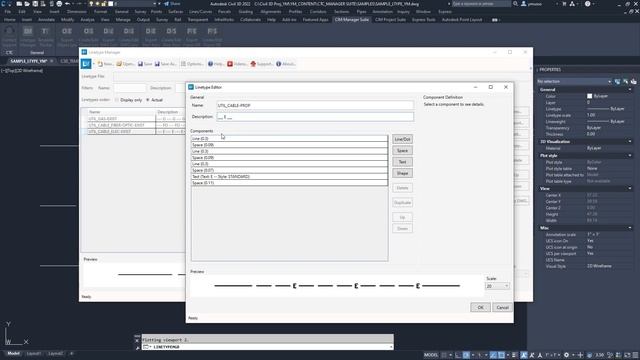The height and width of the screenshot is (360, 640).
Task: Switch to the Model layout tab
Action: [x=13, y=353]
